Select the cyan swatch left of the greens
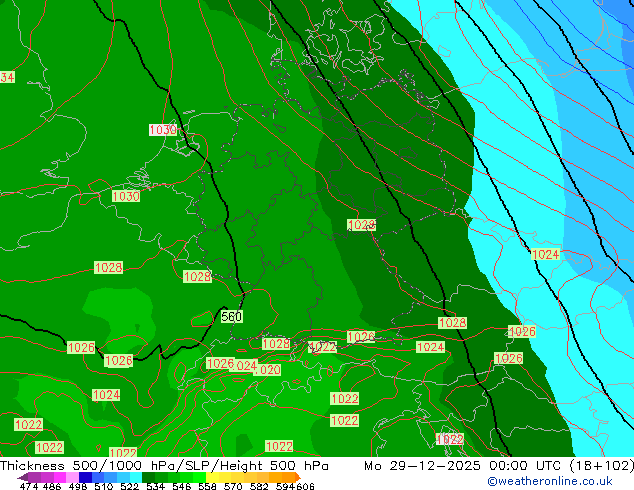 [136, 477]
